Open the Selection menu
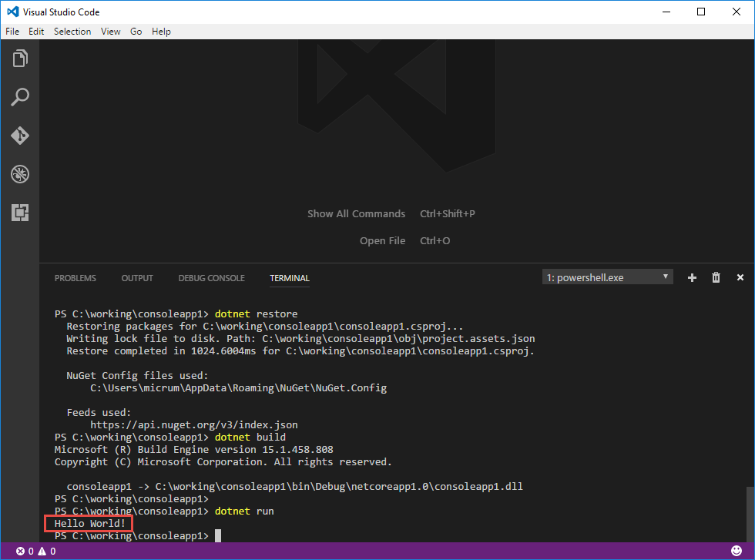This screenshot has height=560, width=755. click(72, 32)
